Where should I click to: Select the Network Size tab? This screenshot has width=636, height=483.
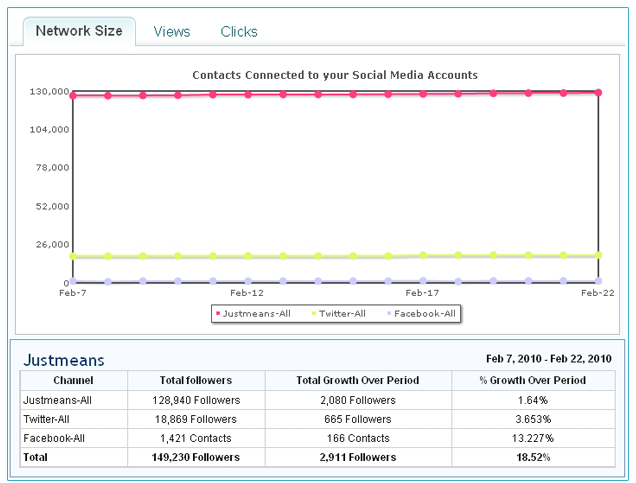[x=79, y=31]
